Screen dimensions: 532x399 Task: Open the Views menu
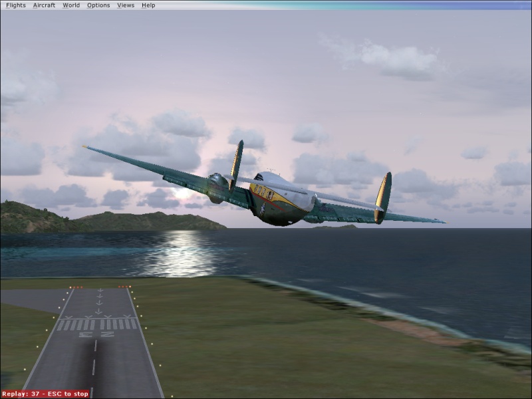[x=126, y=5]
